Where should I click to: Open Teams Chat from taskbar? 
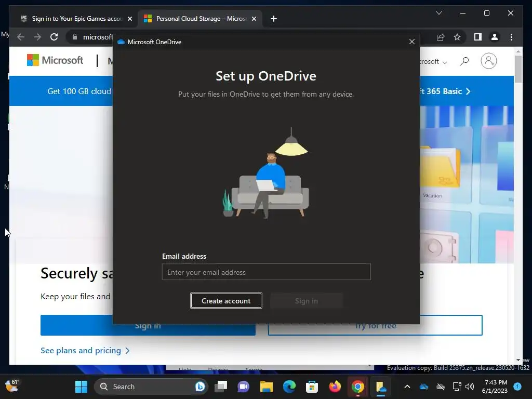pos(243,387)
